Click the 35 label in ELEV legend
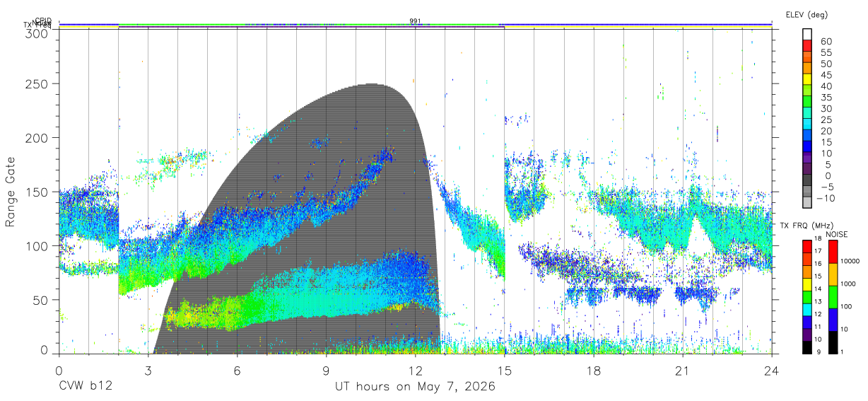868x401 pixels. pos(825,97)
